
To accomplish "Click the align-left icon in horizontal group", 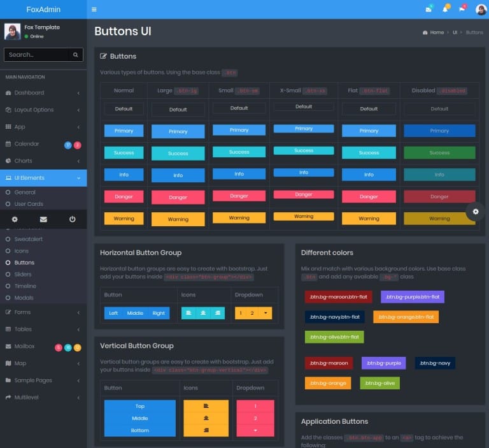I will pos(188,313).
